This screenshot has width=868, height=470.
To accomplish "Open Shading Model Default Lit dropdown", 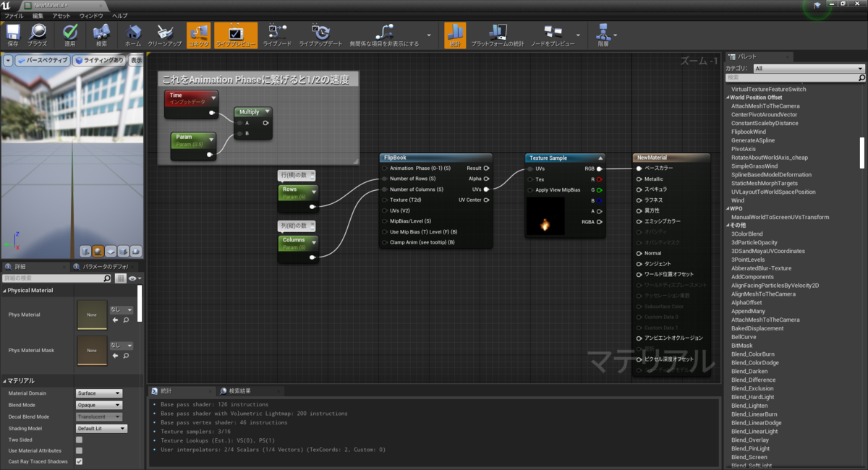I will point(102,429).
